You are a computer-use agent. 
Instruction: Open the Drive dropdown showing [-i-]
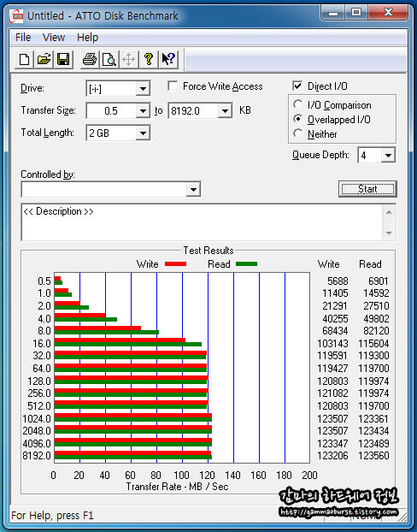(143, 89)
